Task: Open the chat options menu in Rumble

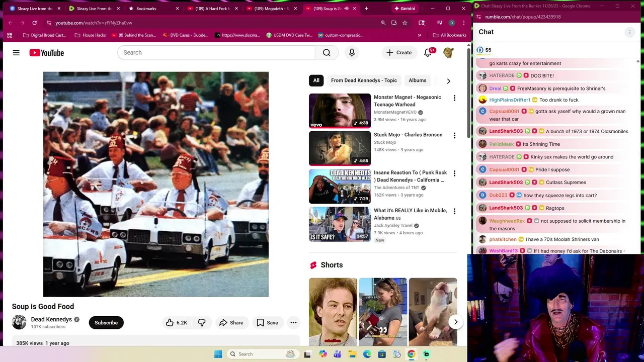Action: point(629,32)
